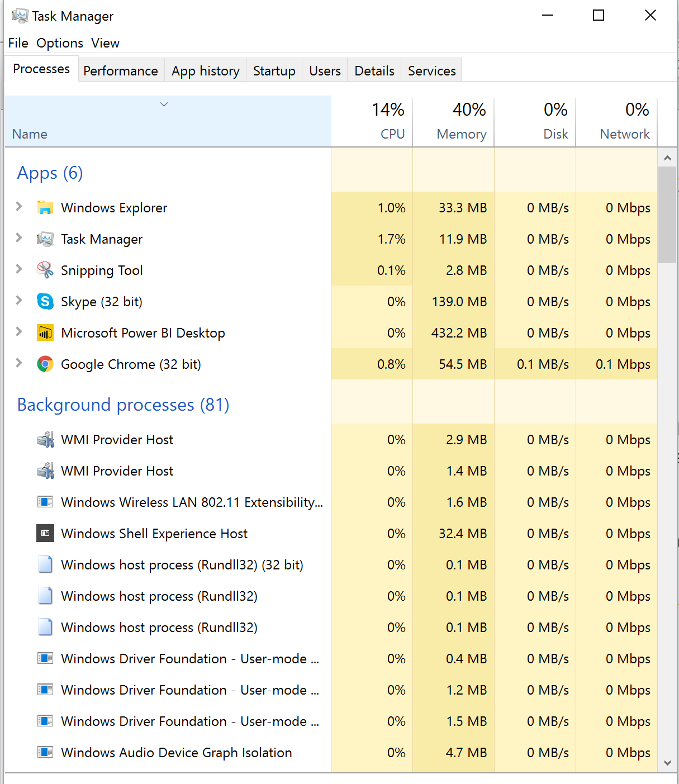Sort by the CPU column header

[x=372, y=121]
